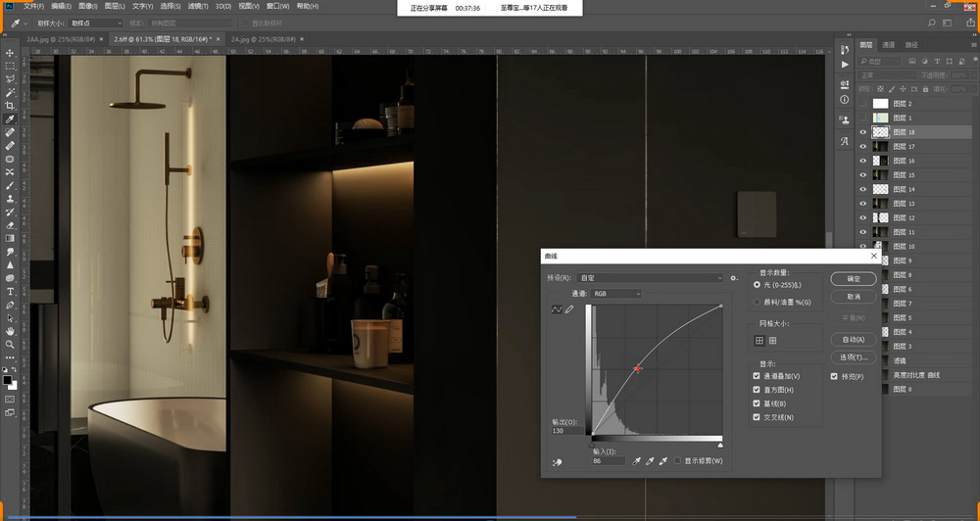
Task: Open the 预设(R) preset dropdown
Action: pyautogui.click(x=650, y=278)
